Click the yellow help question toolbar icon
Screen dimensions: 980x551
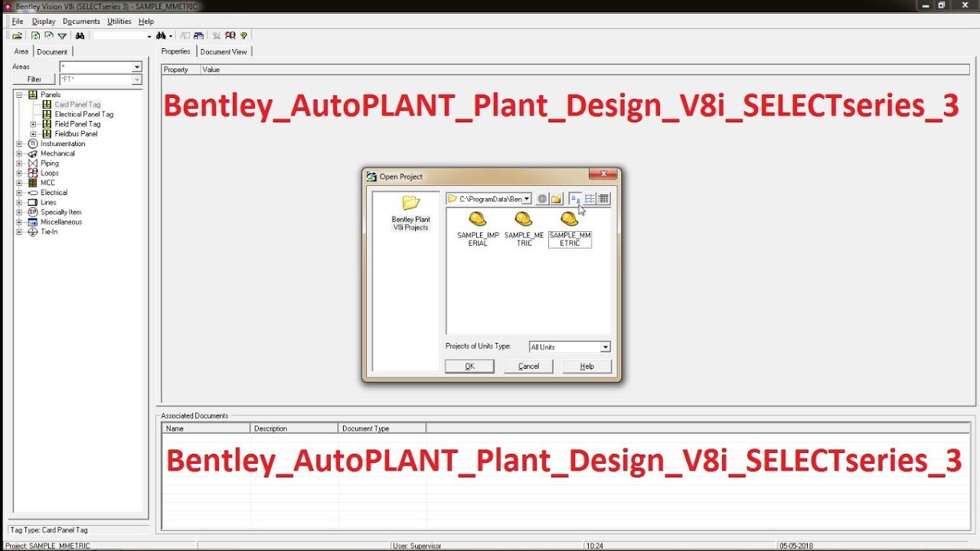[243, 36]
